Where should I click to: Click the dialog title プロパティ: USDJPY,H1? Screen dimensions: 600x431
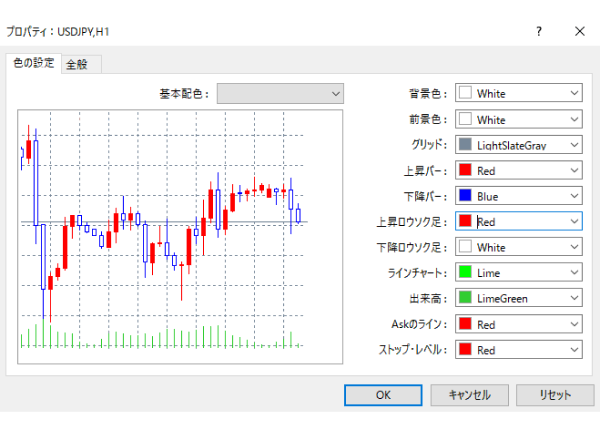58,31
